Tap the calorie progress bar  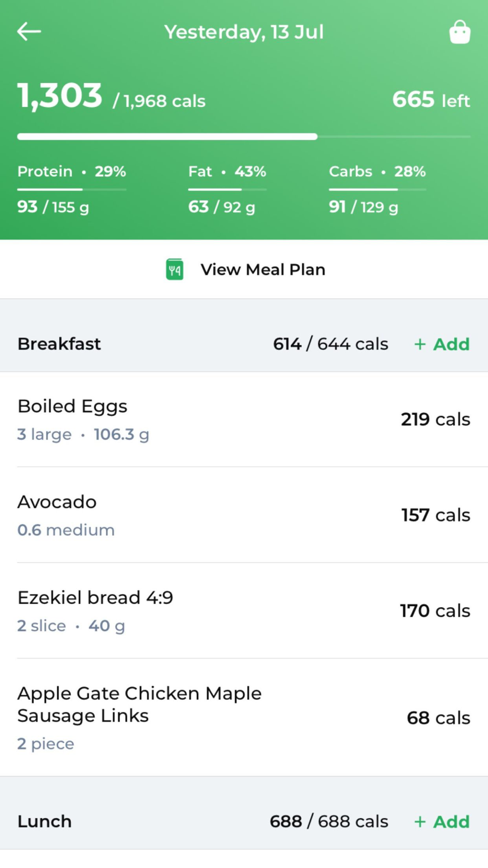[x=244, y=137]
